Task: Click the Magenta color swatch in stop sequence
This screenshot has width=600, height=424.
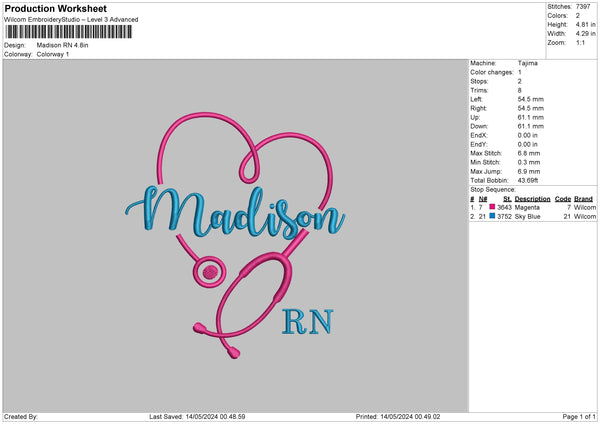Action: click(492, 207)
